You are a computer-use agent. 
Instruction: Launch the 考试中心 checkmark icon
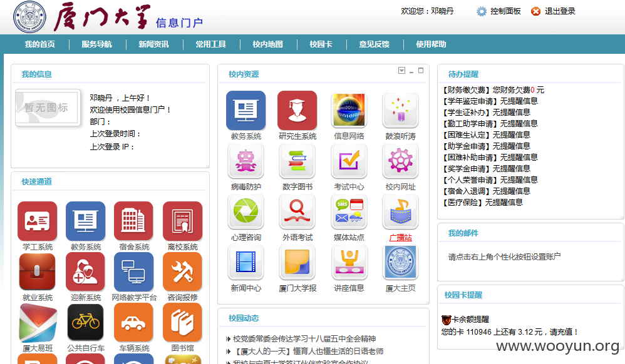point(349,161)
